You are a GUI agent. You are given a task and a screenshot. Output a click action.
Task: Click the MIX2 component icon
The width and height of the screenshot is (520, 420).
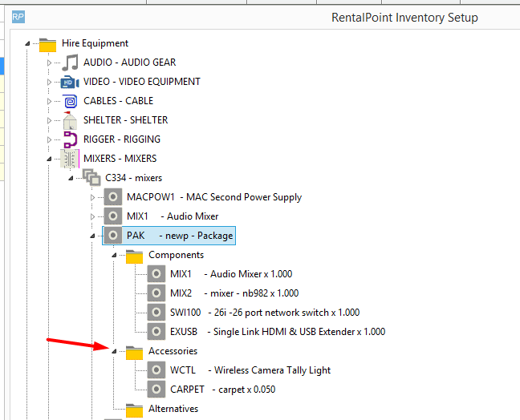pos(156,293)
